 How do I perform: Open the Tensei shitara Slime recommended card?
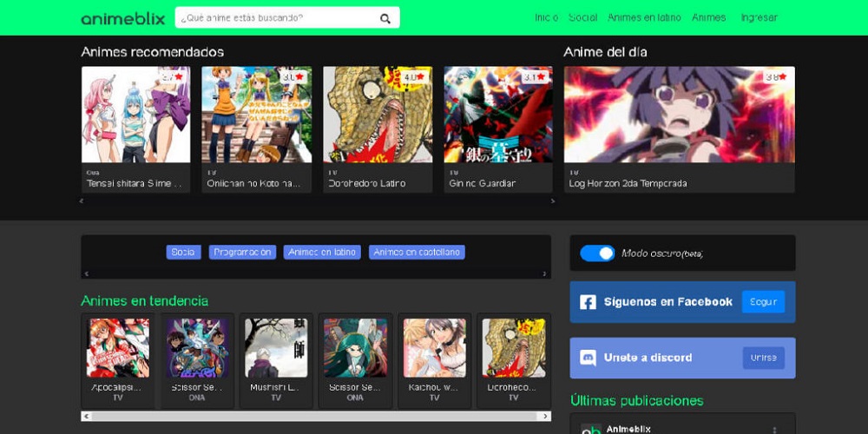point(135,129)
